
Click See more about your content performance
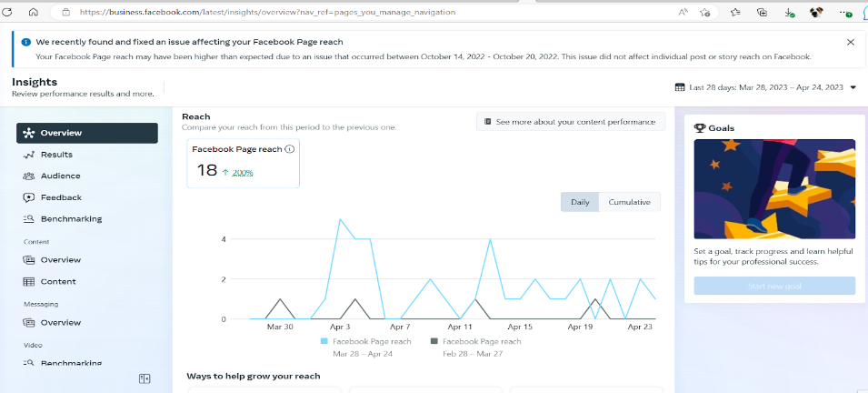tap(570, 122)
